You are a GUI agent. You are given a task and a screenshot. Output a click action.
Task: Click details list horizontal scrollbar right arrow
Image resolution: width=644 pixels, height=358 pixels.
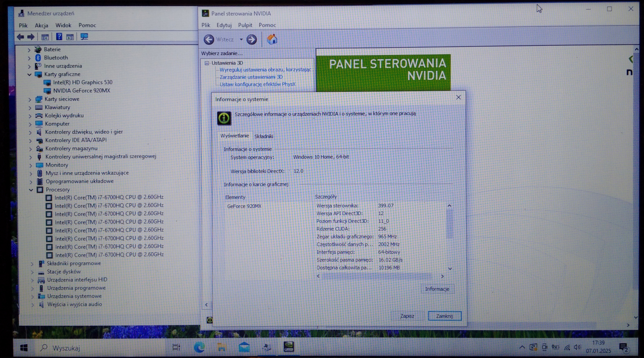coord(442,276)
